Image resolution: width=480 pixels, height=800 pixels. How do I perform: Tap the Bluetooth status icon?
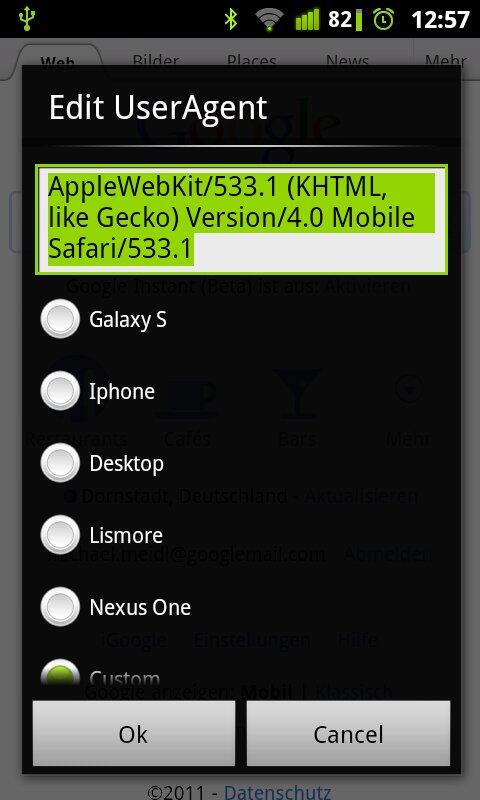[232, 19]
